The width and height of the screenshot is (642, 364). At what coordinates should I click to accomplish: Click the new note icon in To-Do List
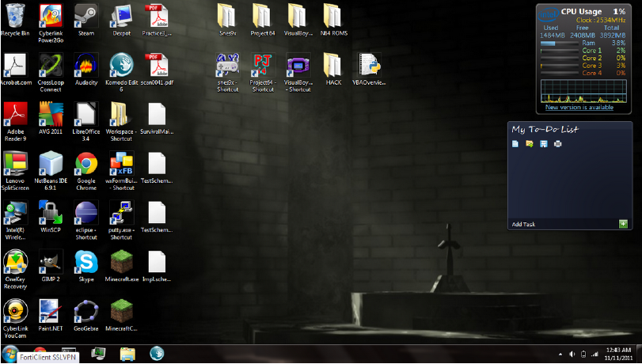click(515, 143)
